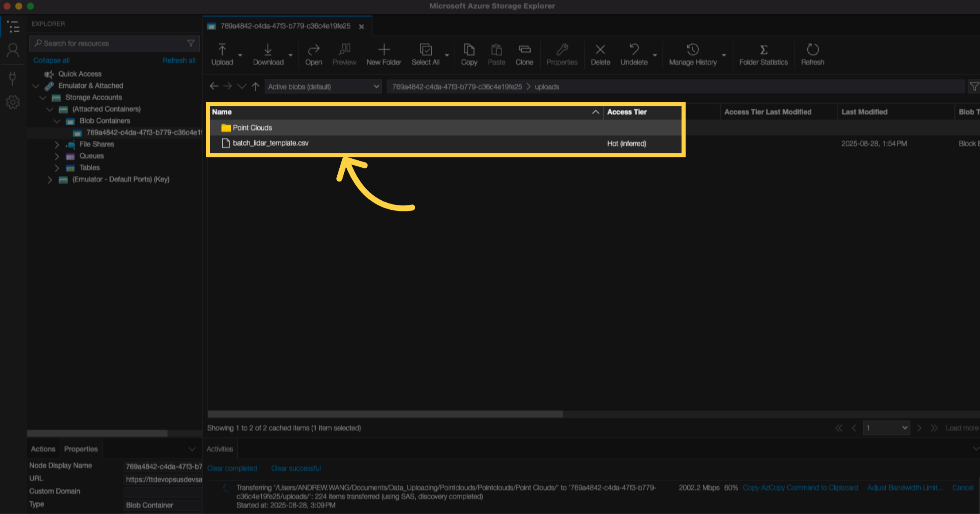
Task: Expand the Queues tree node
Action: click(x=57, y=156)
